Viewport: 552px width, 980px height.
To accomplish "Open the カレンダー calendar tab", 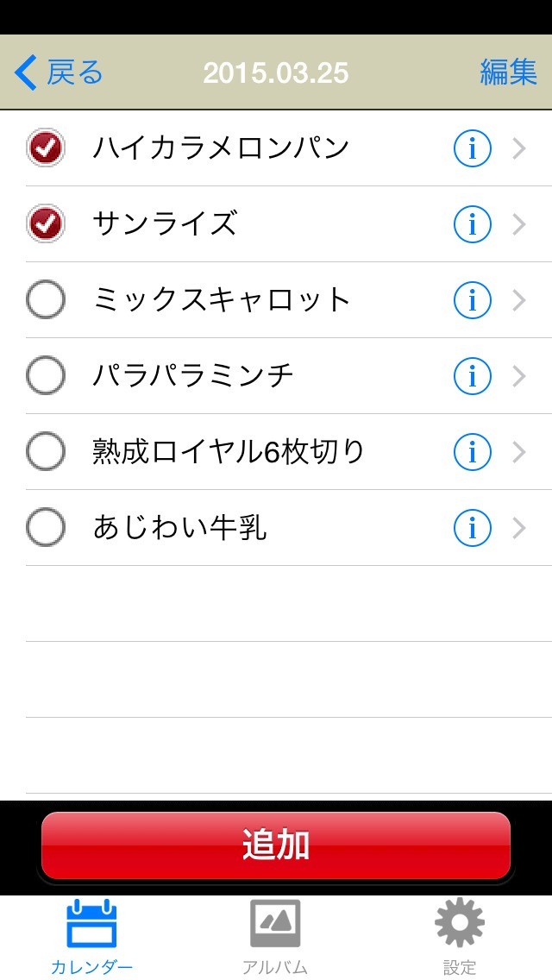I will click(91, 936).
